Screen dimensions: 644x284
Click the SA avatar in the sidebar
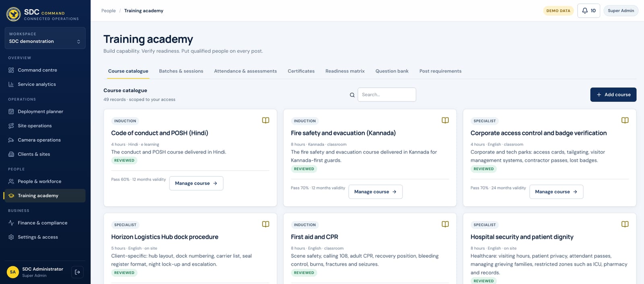click(13, 272)
